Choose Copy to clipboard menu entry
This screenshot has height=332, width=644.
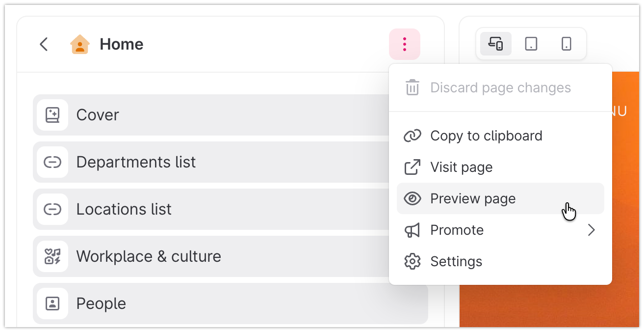pyautogui.click(x=500, y=136)
